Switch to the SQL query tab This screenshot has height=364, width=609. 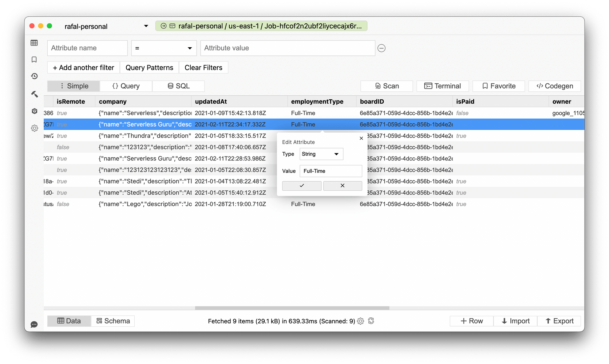click(178, 86)
